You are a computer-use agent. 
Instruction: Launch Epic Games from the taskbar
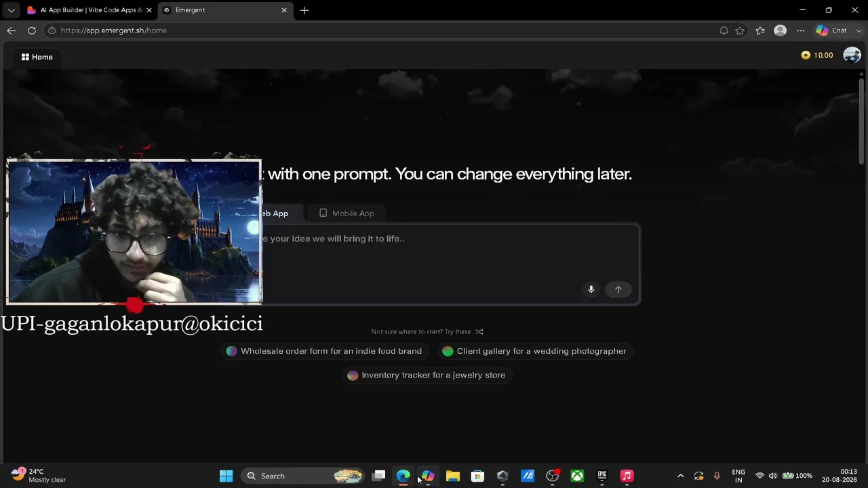[602, 476]
